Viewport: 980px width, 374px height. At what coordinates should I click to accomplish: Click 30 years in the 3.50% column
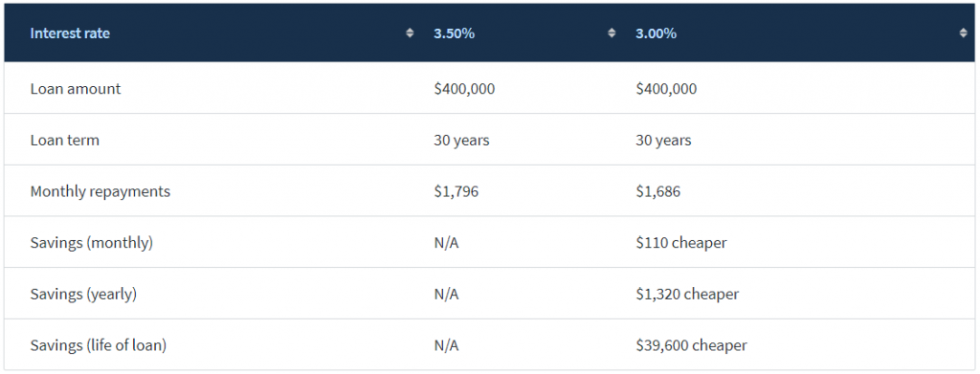click(462, 141)
